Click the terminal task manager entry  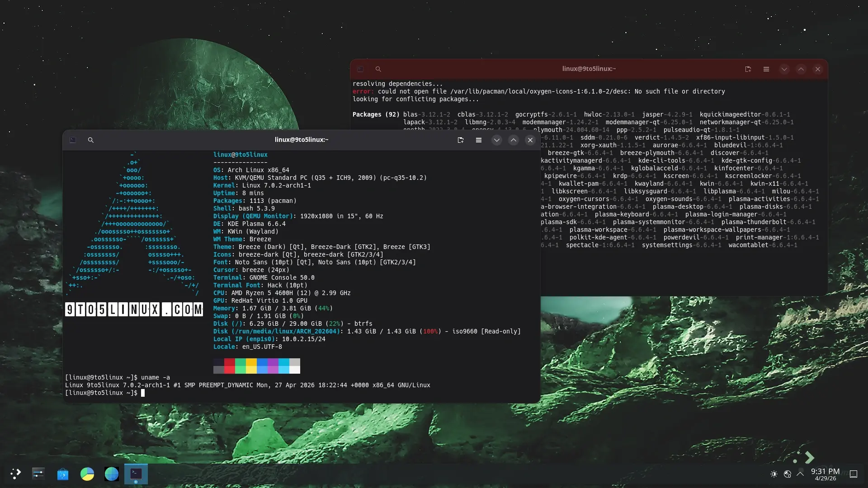[x=136, y=474]
